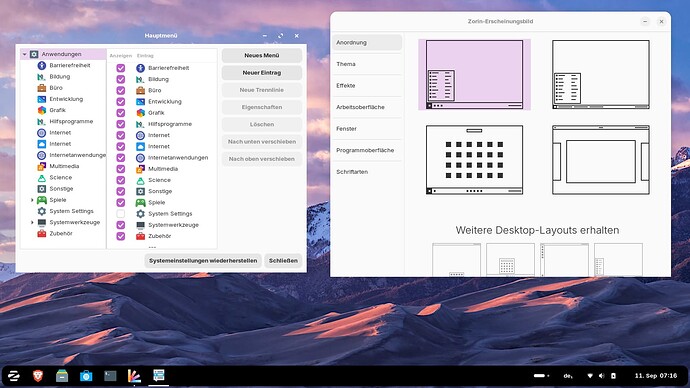
Task: Click the Grafik icon in the left tree
Action: (x=41, y=110)
